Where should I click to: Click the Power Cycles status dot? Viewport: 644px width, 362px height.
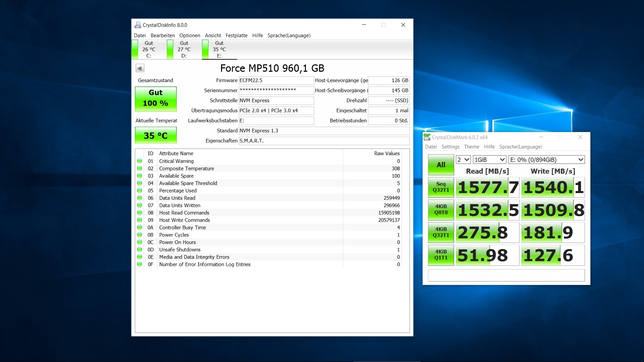click(140, 235)
